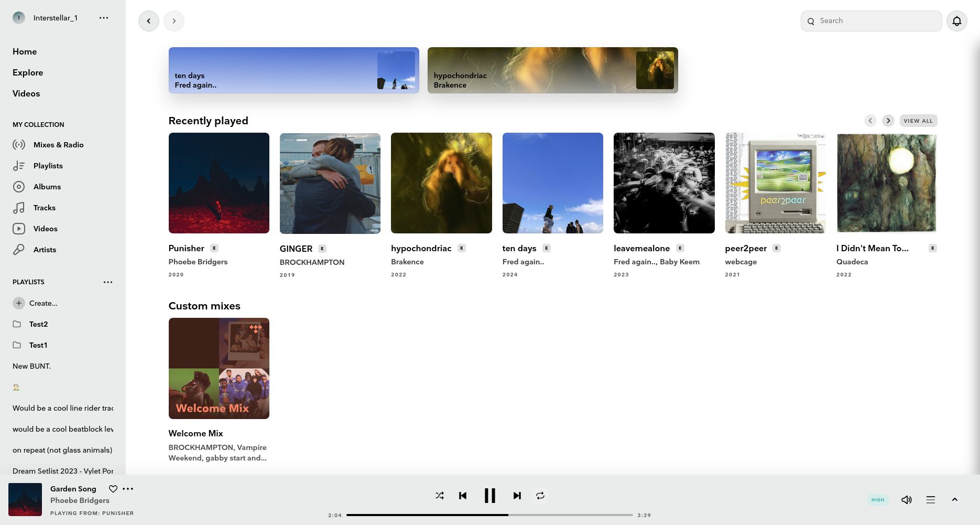Open peer2peer album cover
980x525 pixels.
pyautogui.click(x=776, y=183)
